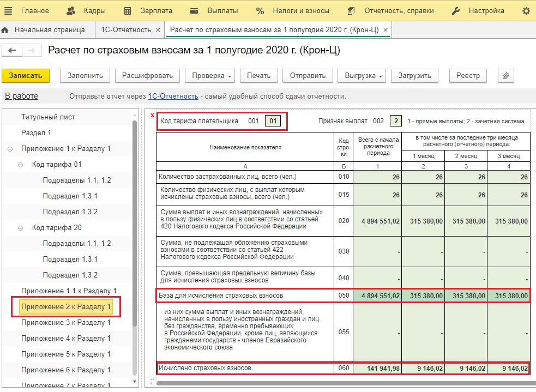Click the total cell 4 894 551,02 in row 020

377,221
